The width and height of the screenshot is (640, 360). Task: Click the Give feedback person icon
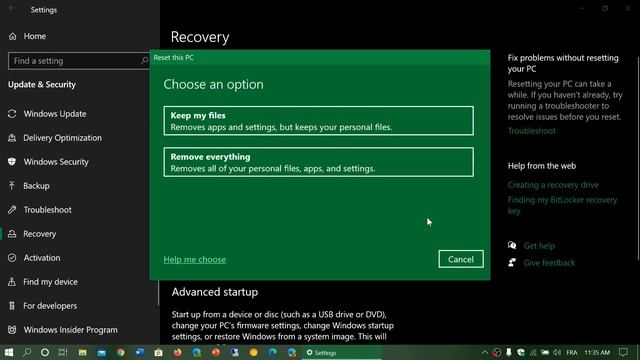(512, 262)
